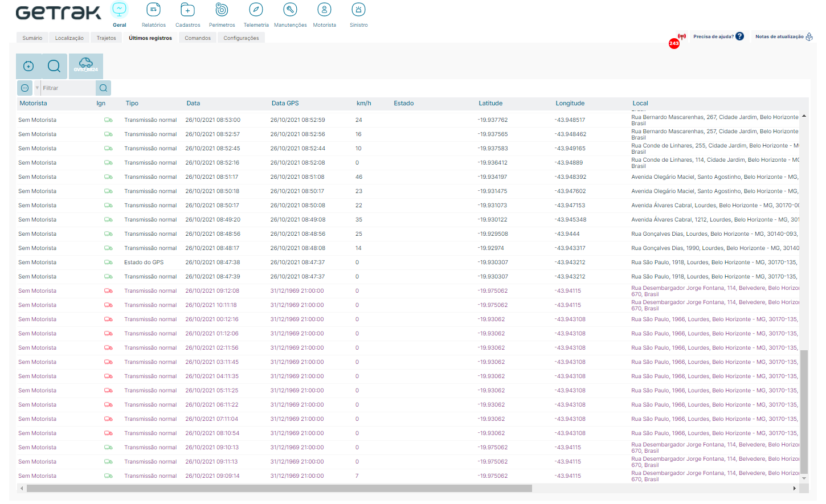
Task: Click date cell 26/10/2021 08:53:00
Action: (212, 120)
